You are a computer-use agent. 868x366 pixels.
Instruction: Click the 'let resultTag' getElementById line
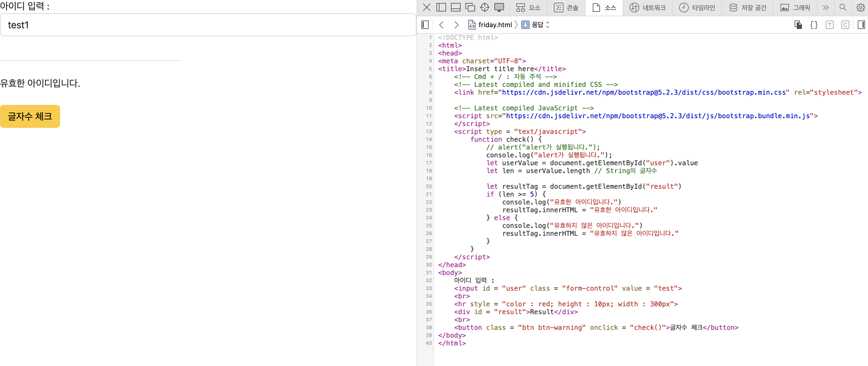(x=584, y=187)
